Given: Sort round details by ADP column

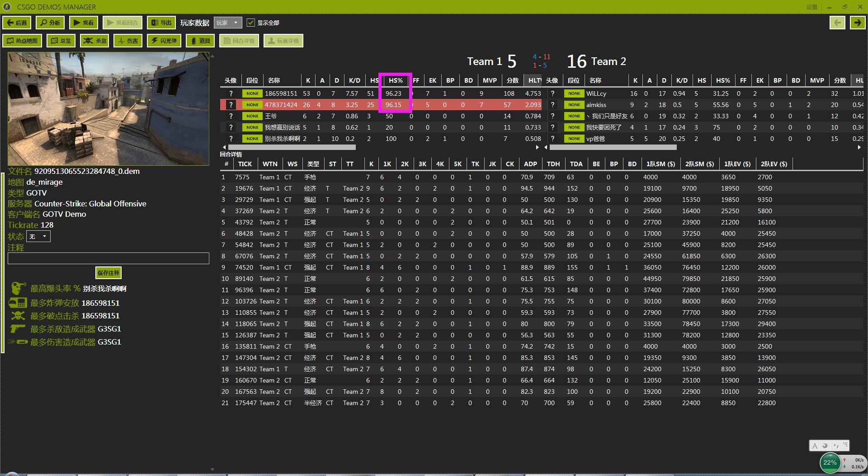Looking at the screenshot, I should point(530,164).
